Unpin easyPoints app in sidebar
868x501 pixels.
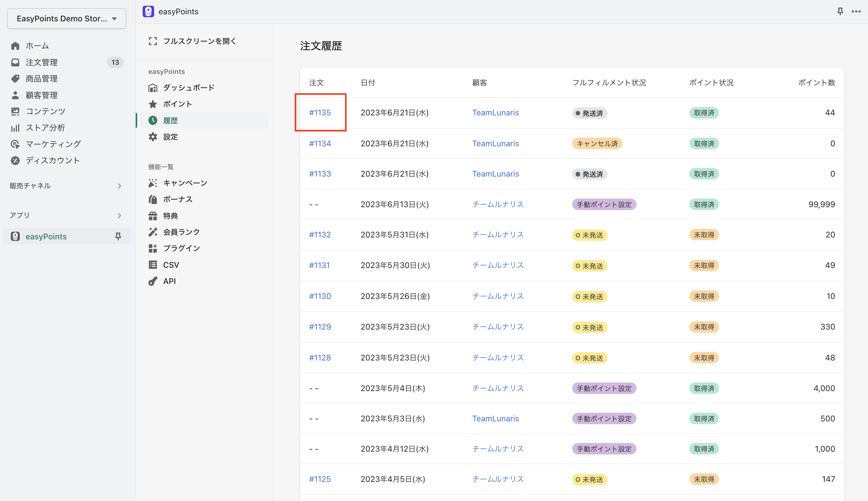click(118, 236)
